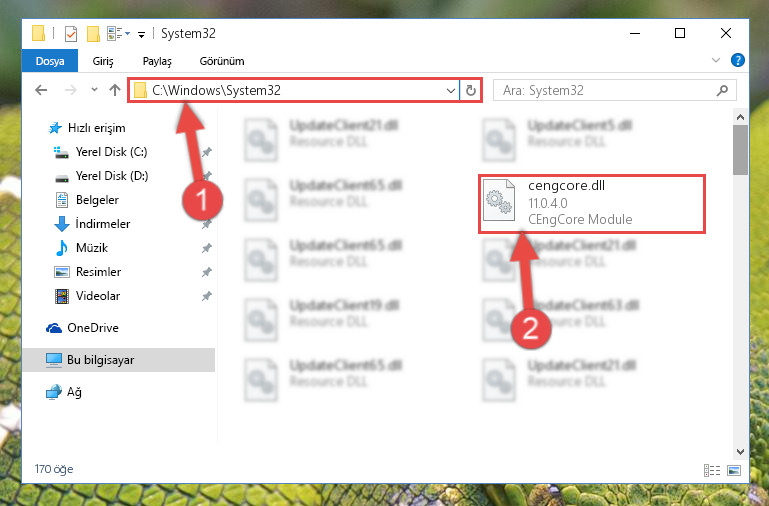Expand the address bar history dropdown

(450, 91)
